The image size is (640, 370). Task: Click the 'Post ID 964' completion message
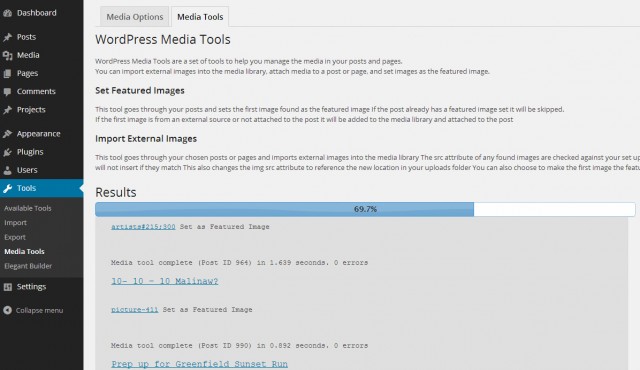point(240,263)
